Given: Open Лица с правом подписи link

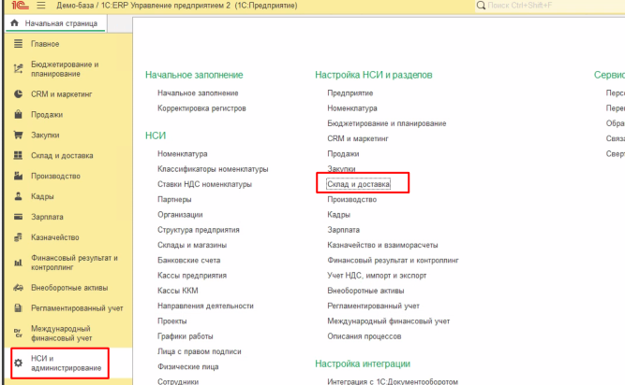Looking at the screenshot, I should [199, 351].
